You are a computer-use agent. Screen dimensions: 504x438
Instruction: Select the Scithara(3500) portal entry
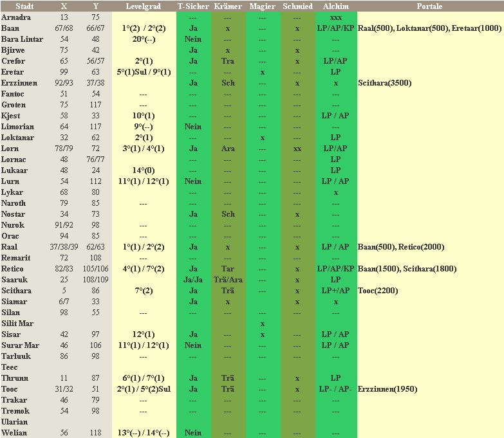[x=384, y=83]
